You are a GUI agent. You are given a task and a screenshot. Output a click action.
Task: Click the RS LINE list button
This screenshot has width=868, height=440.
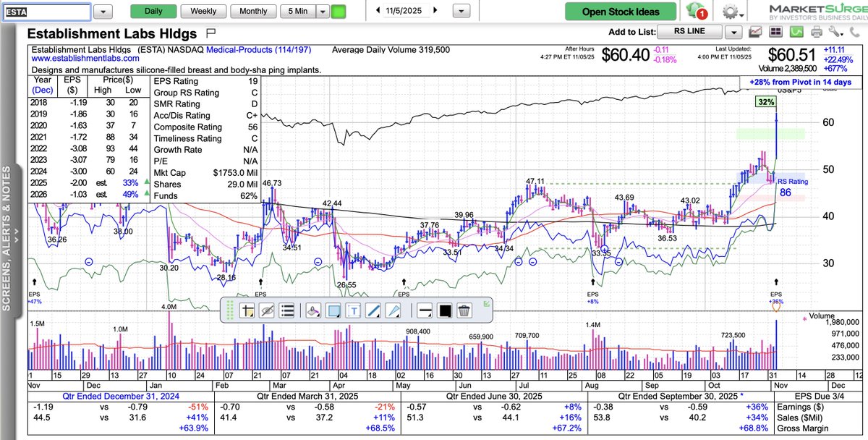coord(691,32)
